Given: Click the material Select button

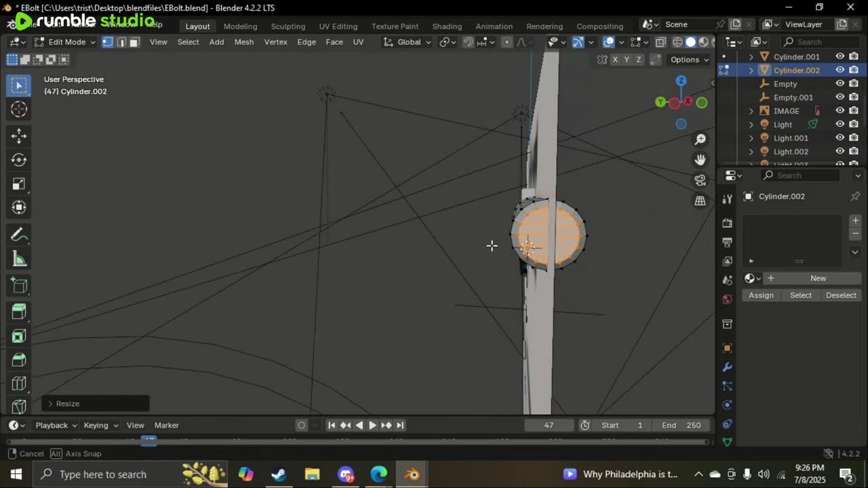Looking at the screenshot, I should coord(801,296).
